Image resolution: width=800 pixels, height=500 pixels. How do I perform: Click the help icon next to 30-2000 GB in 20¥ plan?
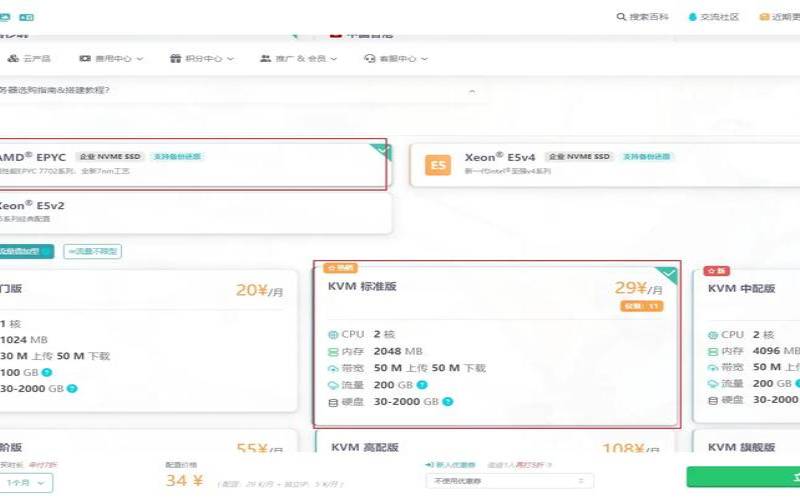tap(72, 389)
